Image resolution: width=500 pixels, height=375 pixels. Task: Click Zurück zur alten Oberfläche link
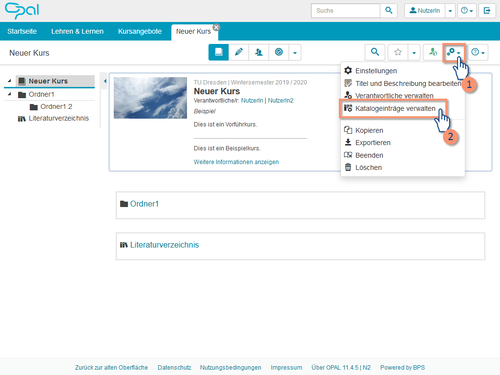(x=111, y=367)
